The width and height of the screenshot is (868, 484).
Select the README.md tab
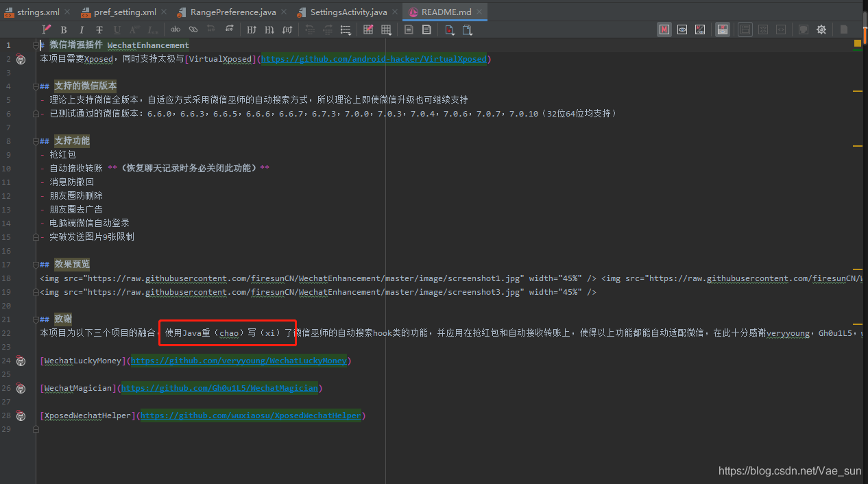pos(446,12)
